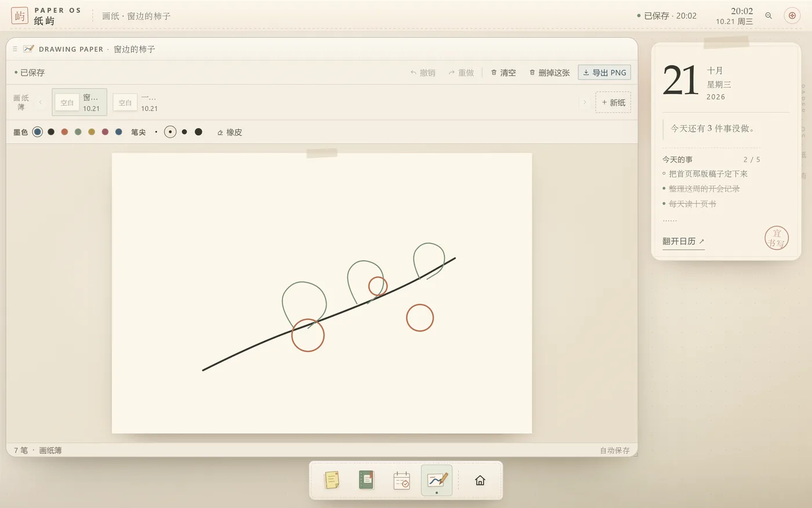Click the 7 笔 stroke count in status bar

[21, 451]
